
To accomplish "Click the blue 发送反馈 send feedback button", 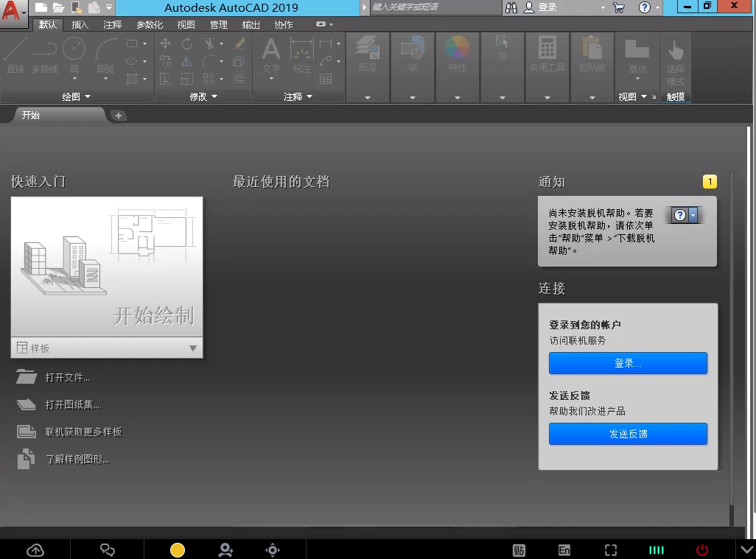I will pyautogui.click(x=628, y=434).
